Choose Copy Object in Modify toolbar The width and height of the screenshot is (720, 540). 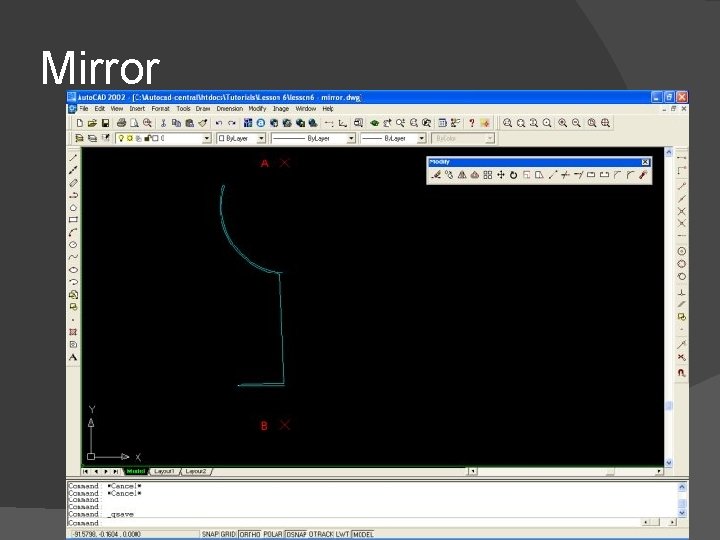click(x=449, y=175)
